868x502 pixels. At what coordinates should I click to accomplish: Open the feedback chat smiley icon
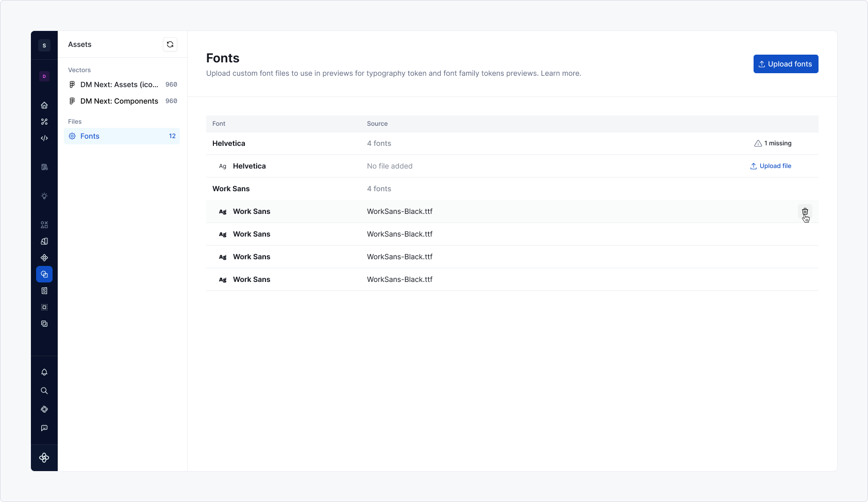44,428
